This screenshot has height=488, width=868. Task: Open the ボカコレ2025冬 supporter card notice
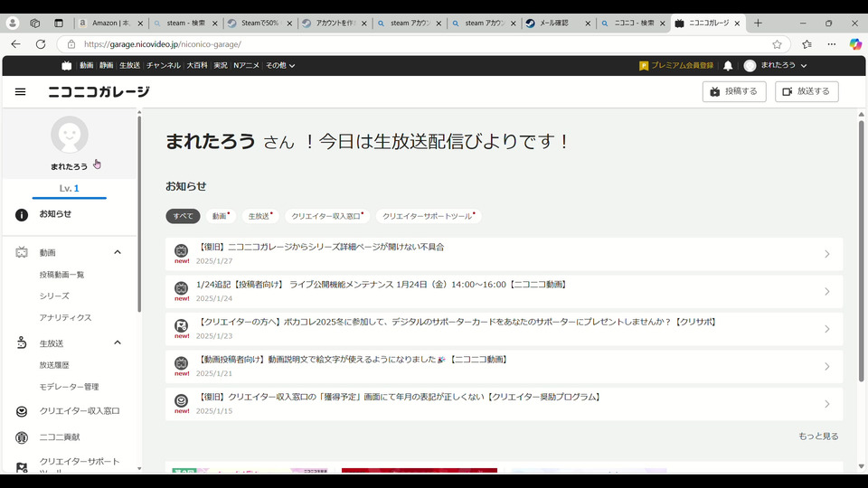point(504,329)
